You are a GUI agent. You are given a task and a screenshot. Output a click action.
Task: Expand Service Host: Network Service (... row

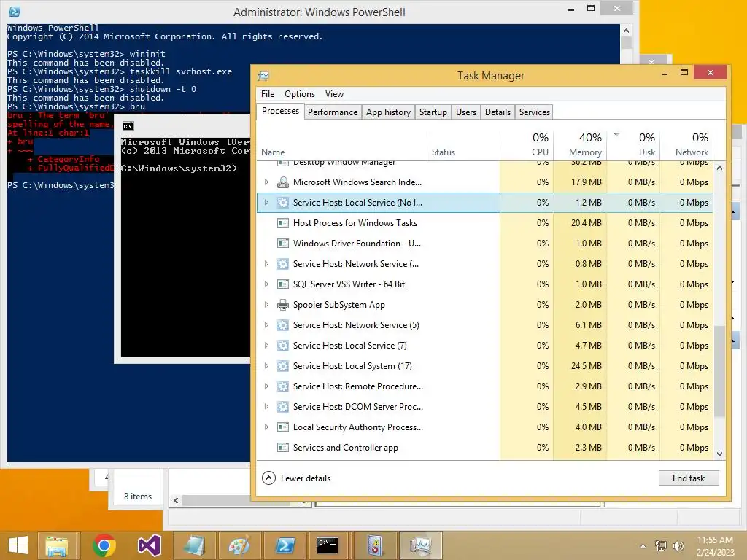pos(266,264)
